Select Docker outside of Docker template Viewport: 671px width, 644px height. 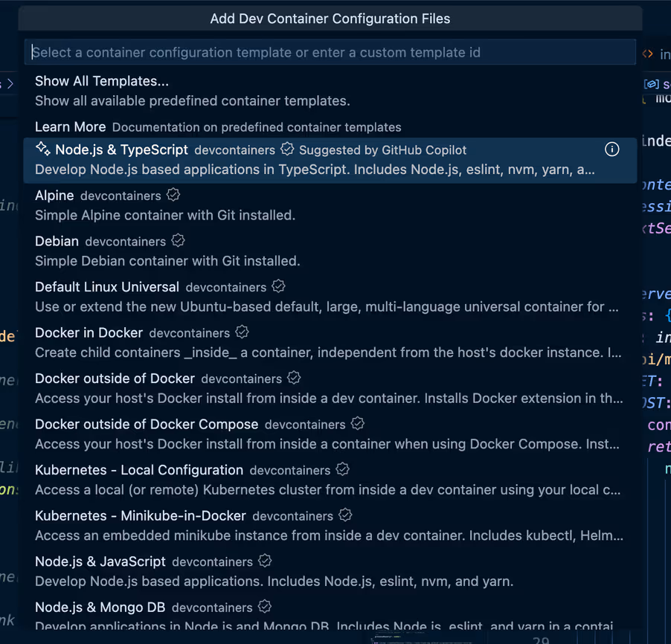[x=330, y=388]
